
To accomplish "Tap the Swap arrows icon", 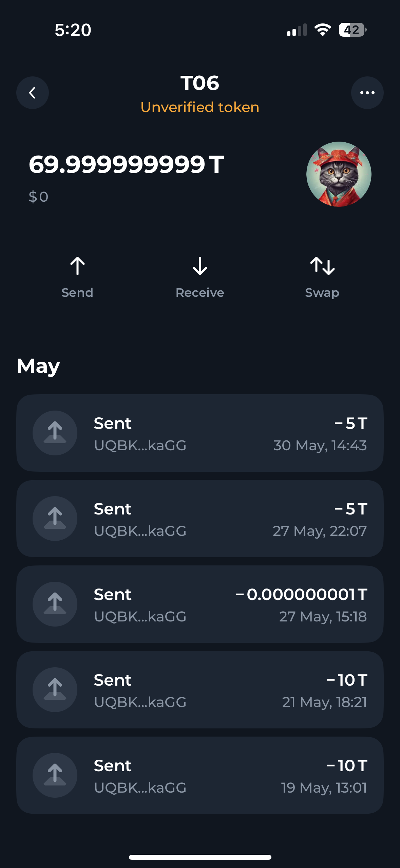I will tap(322, 266).
